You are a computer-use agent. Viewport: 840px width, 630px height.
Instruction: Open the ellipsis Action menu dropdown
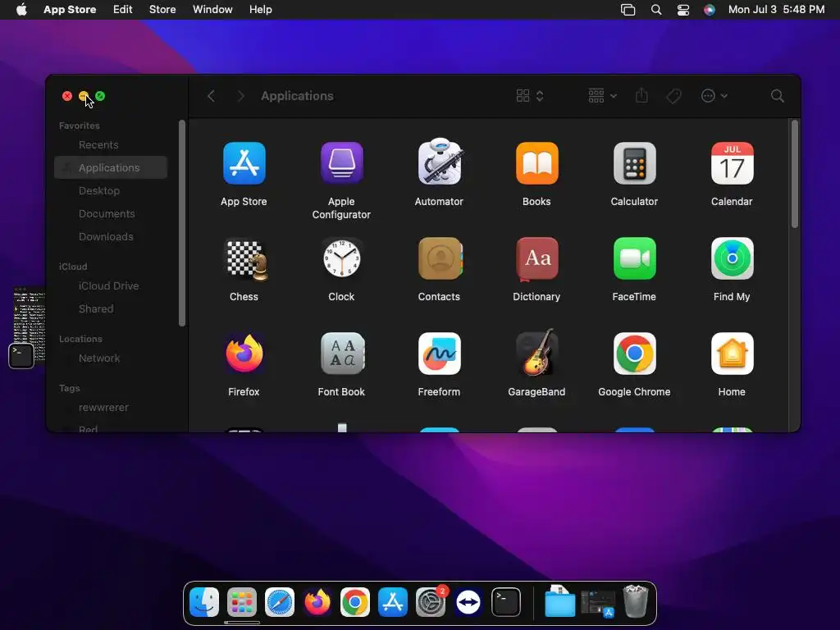coord(714,96)
